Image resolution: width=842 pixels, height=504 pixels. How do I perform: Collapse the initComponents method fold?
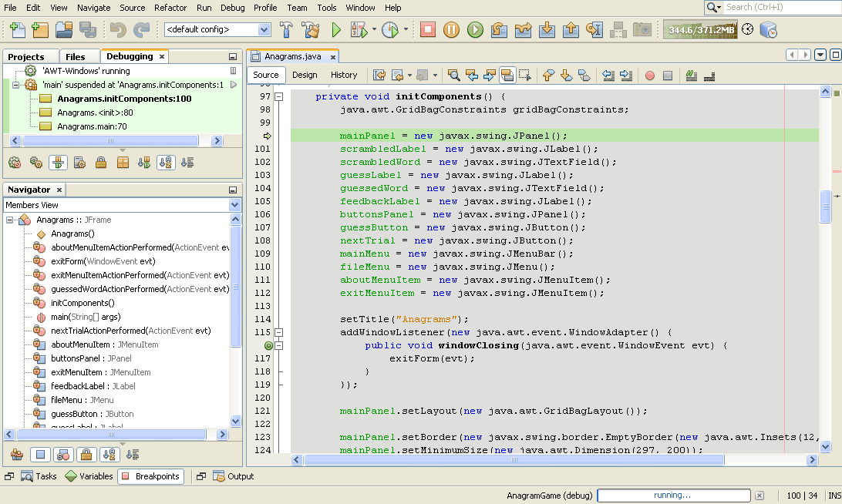(278, 97)
